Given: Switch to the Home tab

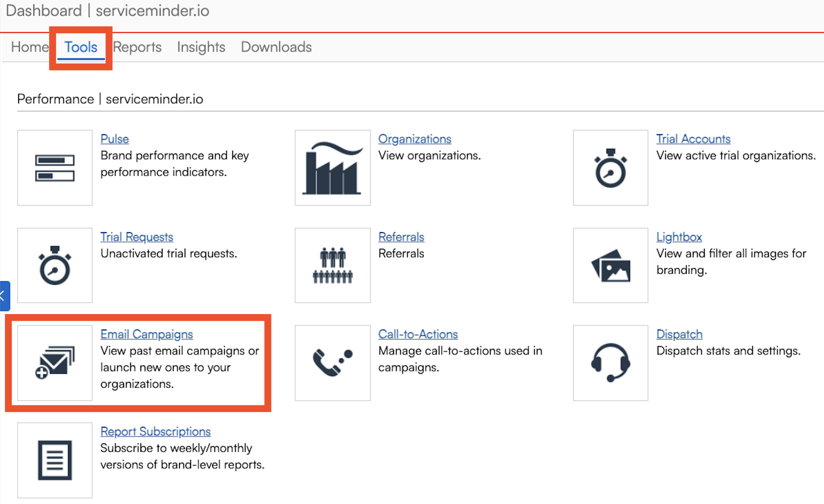Looking at the screenshot, I should click(30, 47).
